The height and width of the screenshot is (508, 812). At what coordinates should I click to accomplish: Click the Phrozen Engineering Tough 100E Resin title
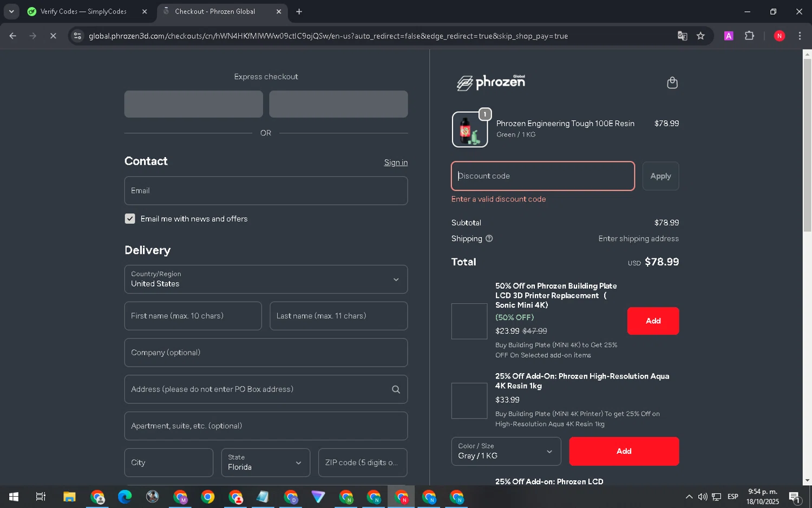(565, 123)
